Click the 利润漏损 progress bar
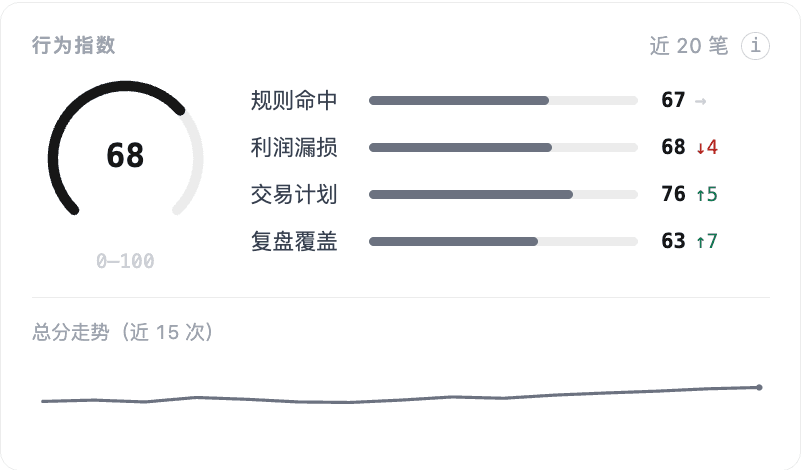The width and height of the screenshot is (802, 470). click(503, 148)
